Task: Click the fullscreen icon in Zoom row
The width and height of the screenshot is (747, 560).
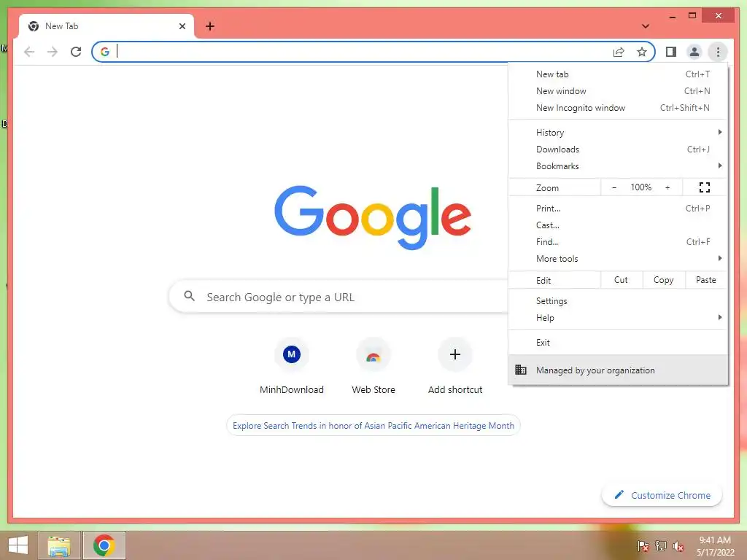Action: [705, 187]
